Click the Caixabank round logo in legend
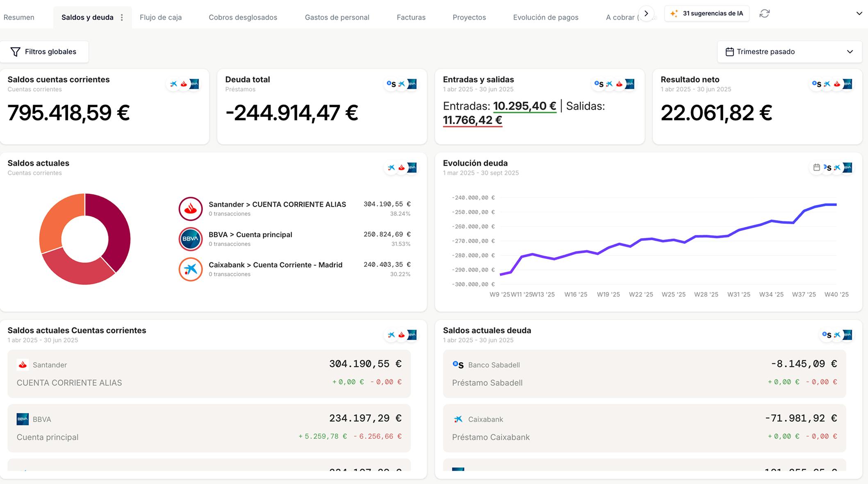The image size is (868, 484). 191,269
